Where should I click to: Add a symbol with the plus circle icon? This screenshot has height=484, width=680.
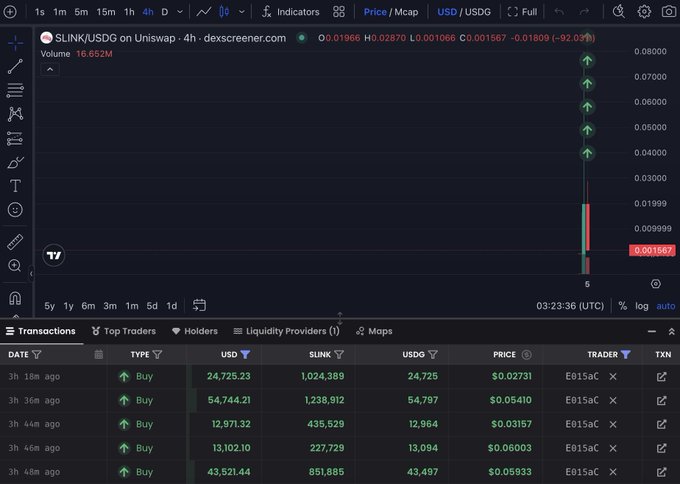pyautogui.click(x=10, y=12)
